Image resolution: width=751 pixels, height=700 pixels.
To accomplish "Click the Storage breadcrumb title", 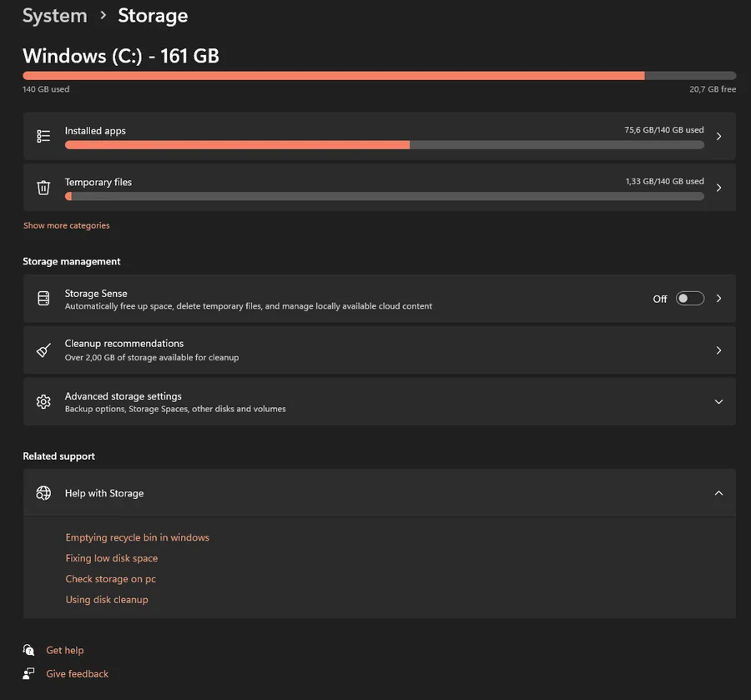I will (153, 16).
